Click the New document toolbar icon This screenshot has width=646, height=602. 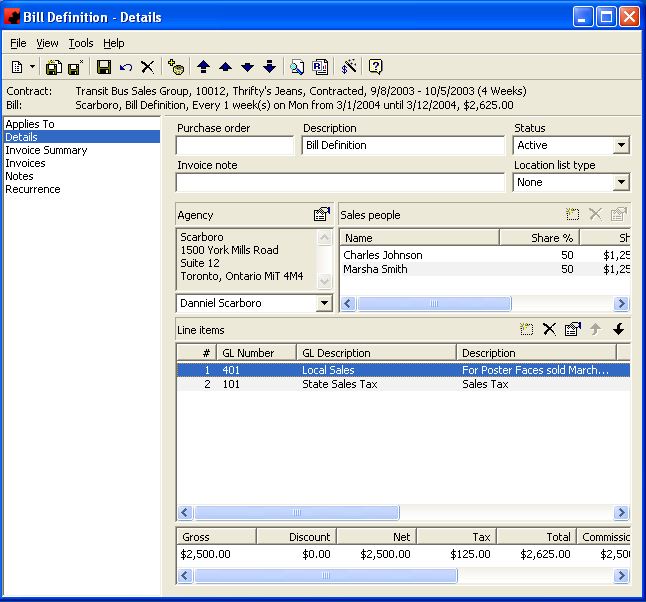(x=17, y=67)
